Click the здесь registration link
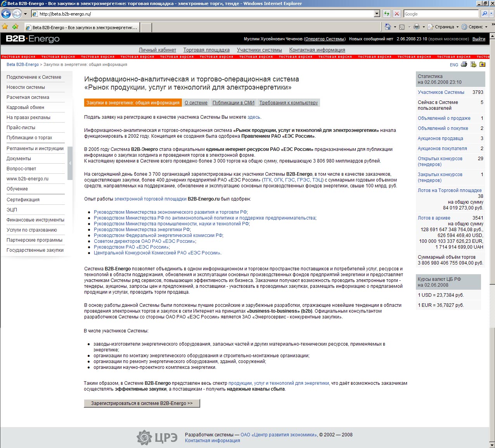Viewport: 495px width, 448px height. pos(254,117)
